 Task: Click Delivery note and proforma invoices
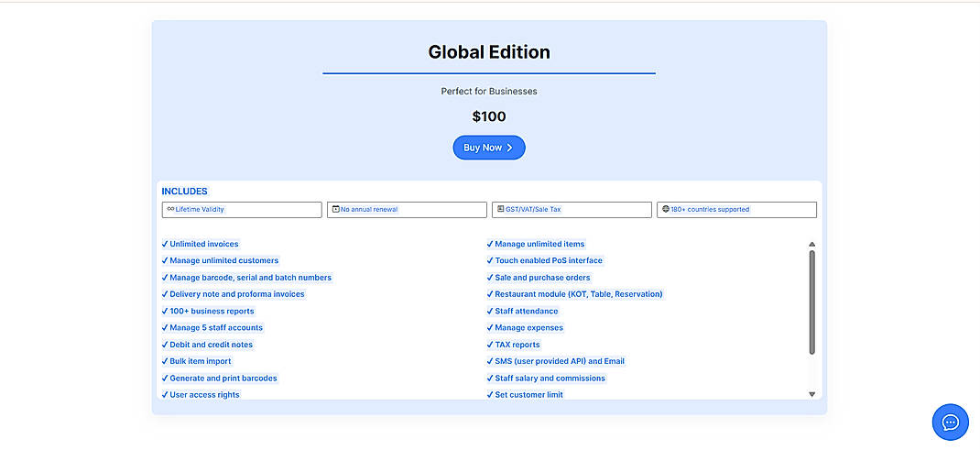pos(234,294)
